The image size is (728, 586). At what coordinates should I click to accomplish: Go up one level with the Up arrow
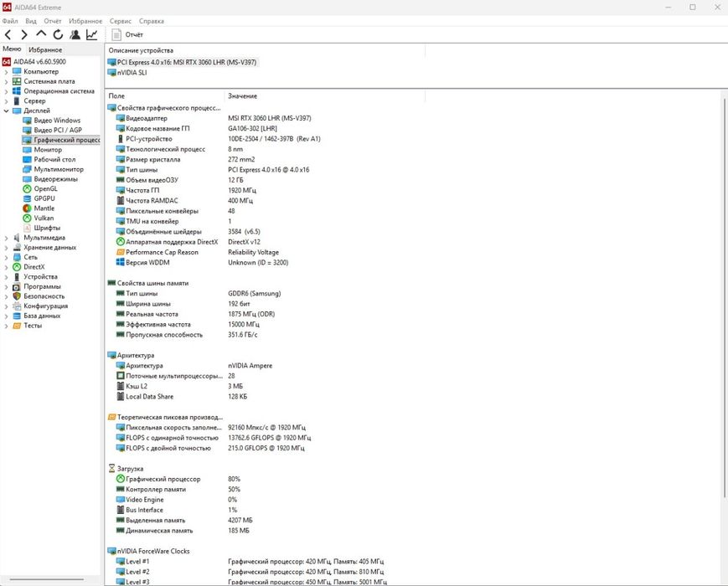point(41,33)
